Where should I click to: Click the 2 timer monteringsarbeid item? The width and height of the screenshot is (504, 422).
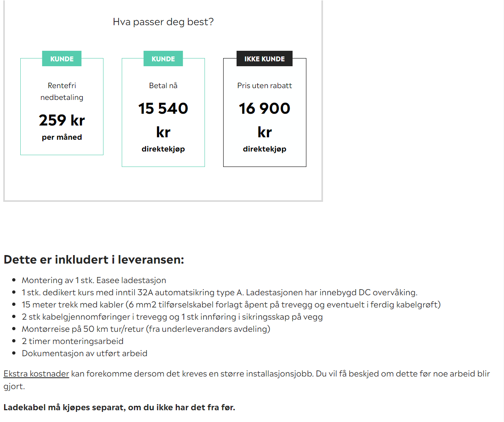click(x=73, y=341)
